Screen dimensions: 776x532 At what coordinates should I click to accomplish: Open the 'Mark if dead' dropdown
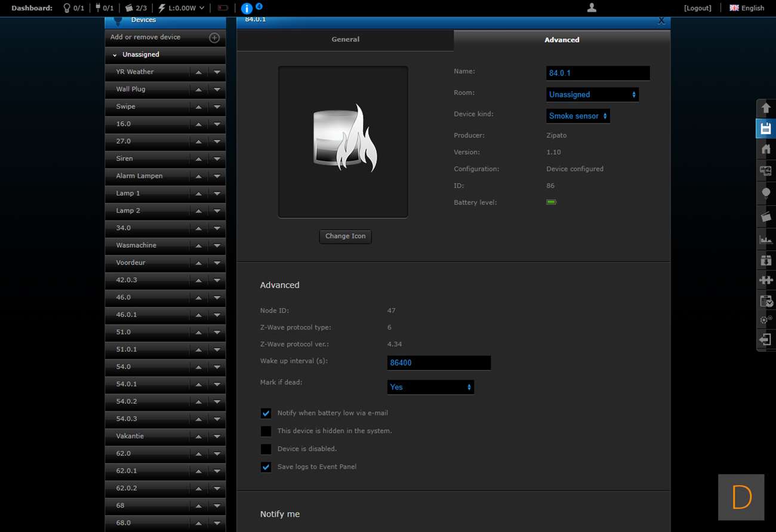coord(430,387)
